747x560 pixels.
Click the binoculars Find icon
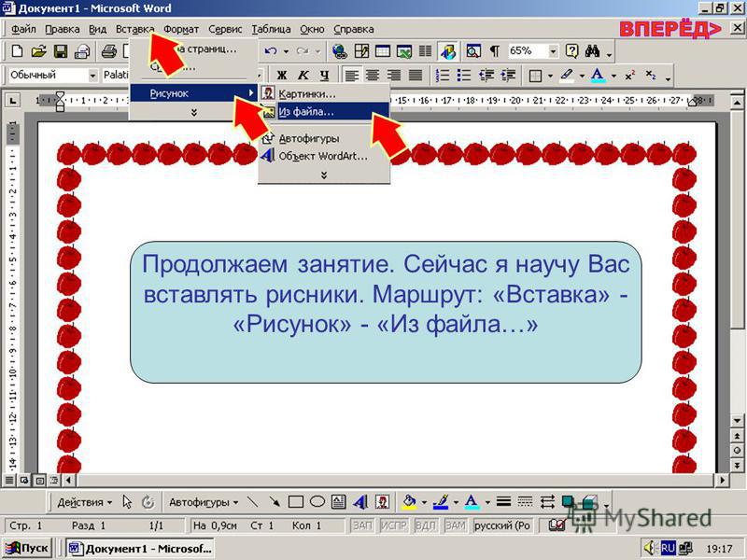(x=592, y=51)
